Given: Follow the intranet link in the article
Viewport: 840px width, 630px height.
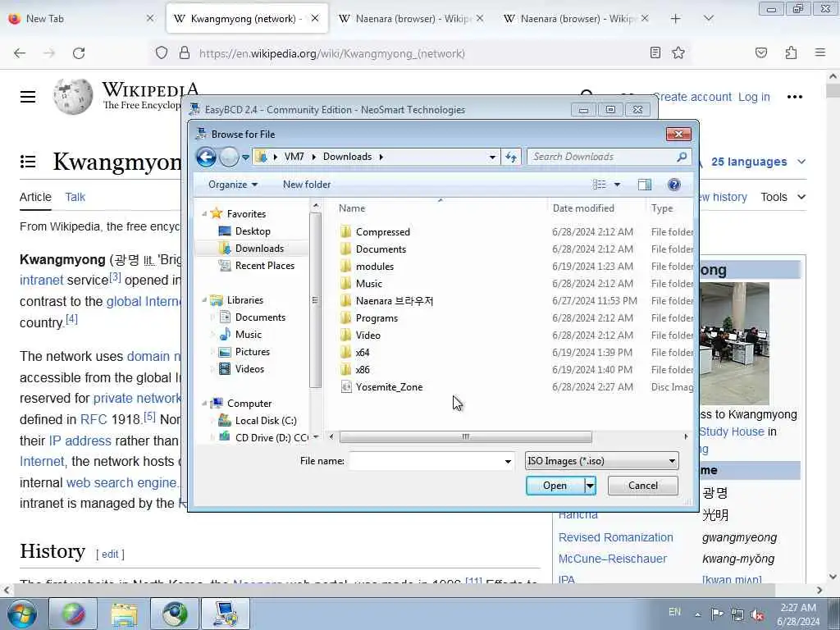Looking at the screenshot, I should 41,281.
